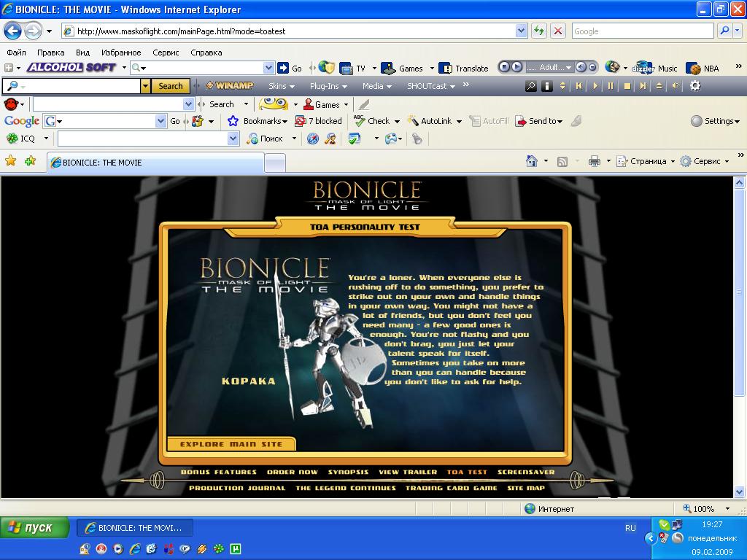Click the Winamp previous track button
747x560 pixels.
pyautogui.click(x=578, y=86)
